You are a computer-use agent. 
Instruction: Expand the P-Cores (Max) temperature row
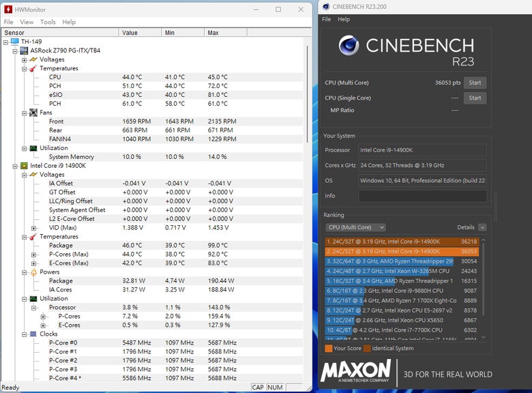[x=33, y=254]
